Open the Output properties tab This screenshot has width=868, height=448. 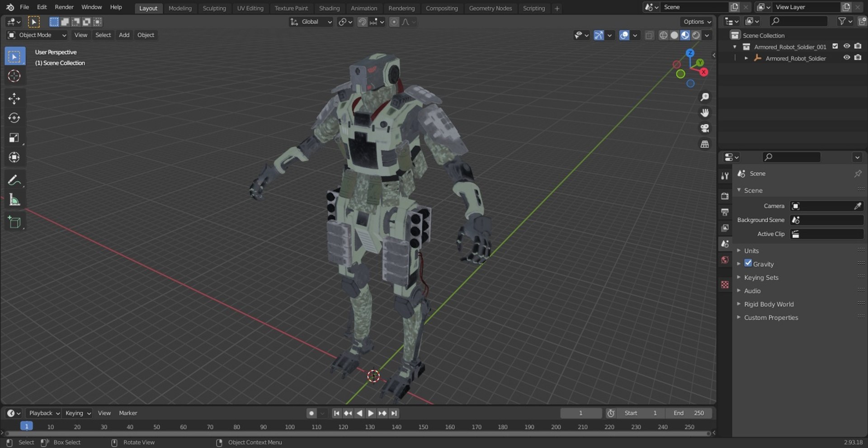point(725,212)
